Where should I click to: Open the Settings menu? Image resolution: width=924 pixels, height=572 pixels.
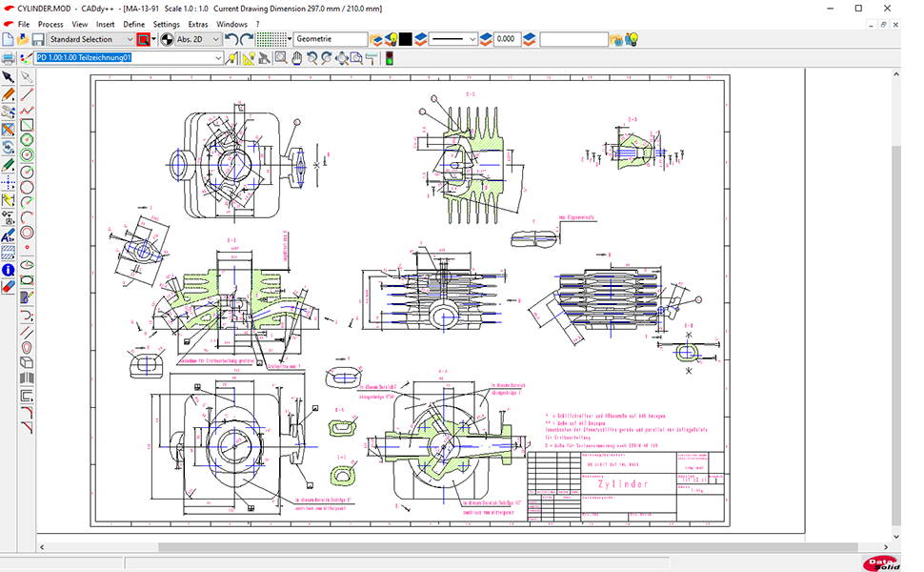[166, 24]
